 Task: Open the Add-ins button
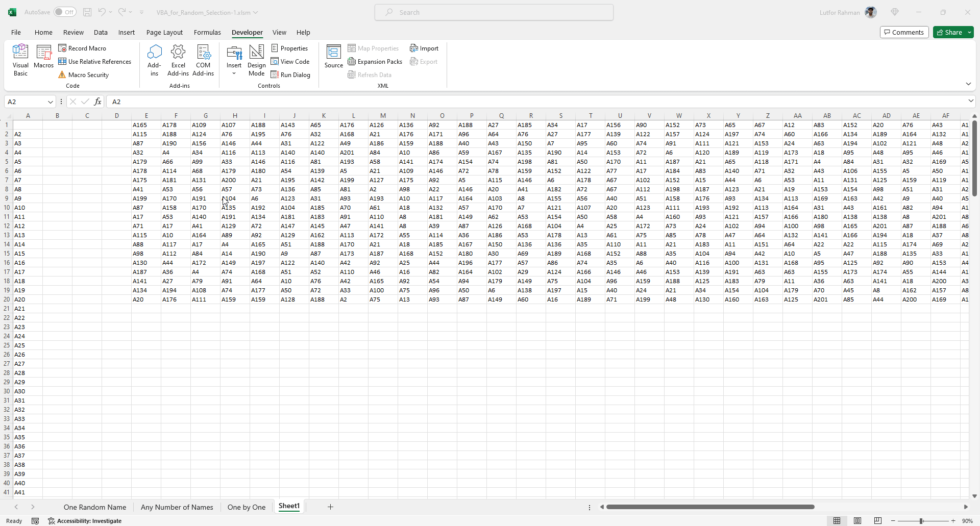click(154, 60)
